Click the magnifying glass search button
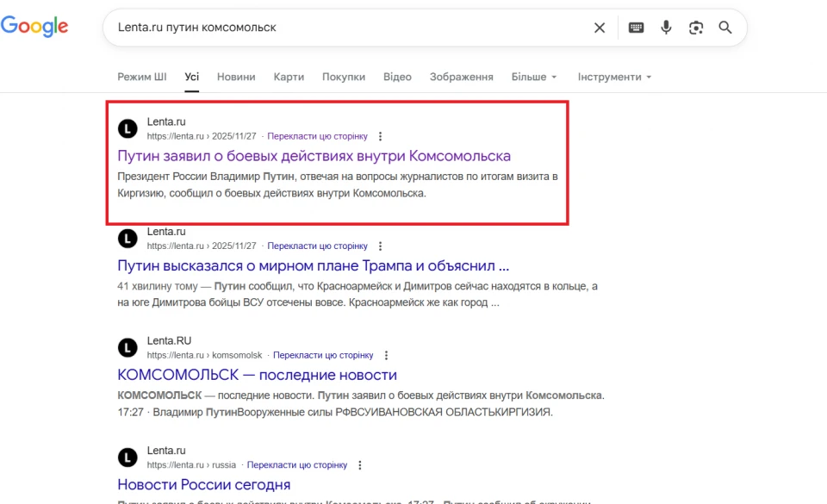This screenshot has width=827, height=504. 725,28
